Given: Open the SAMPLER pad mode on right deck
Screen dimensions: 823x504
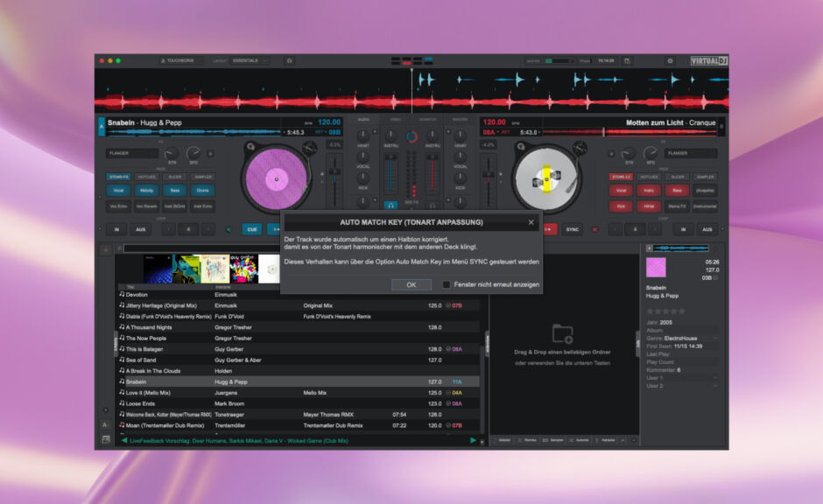Looking at the screenshot, I should 706,177.
